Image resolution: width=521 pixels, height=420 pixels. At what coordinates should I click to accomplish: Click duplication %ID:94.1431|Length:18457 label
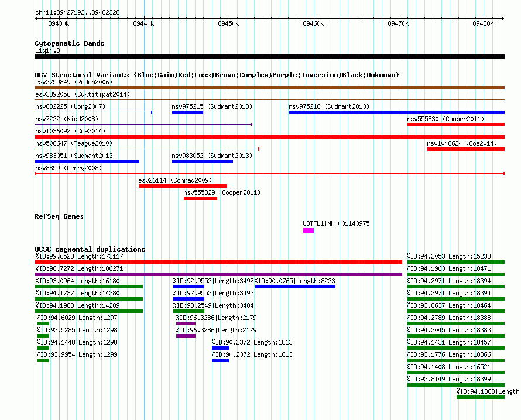[449, 342]
